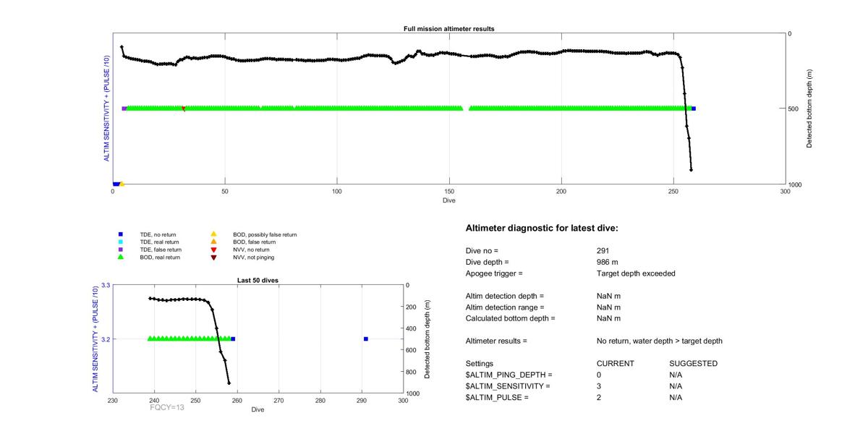Click the dive number value '291'
This screenshot has height=442, width=868.
point(603,250)
